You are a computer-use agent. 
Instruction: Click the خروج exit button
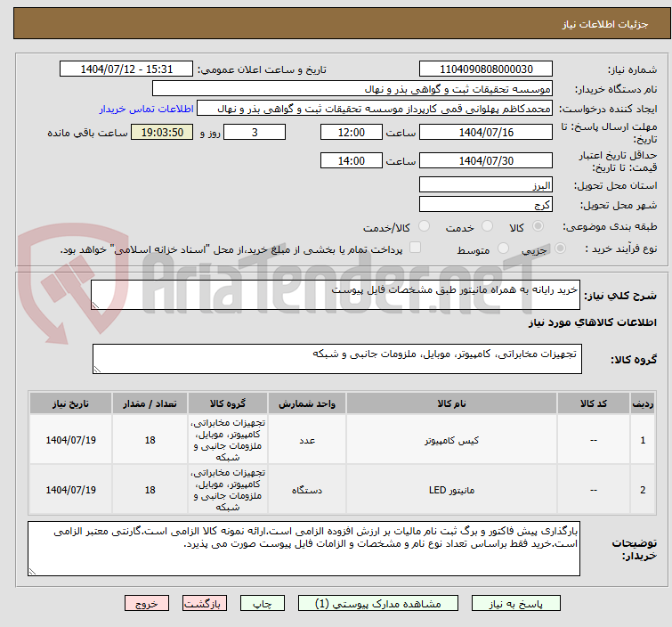147,604
